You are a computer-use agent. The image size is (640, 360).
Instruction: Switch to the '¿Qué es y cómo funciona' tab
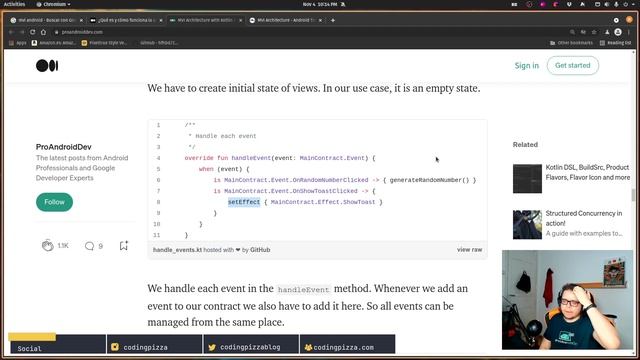[126, 20]
